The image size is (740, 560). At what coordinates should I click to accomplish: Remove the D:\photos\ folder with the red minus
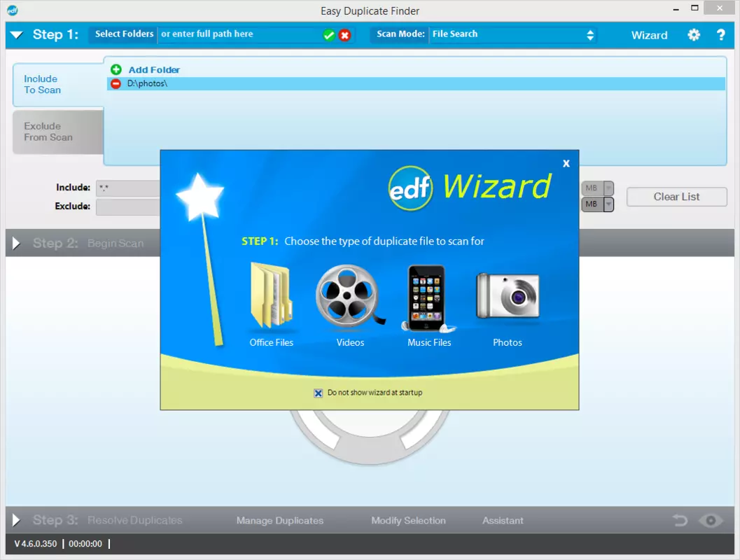point(116,84)
